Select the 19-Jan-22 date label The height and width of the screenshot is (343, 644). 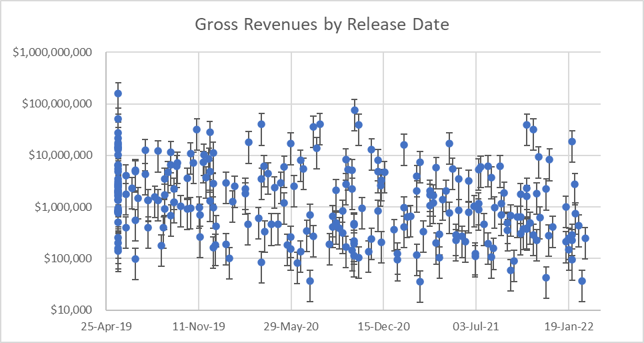pos(569,327)
